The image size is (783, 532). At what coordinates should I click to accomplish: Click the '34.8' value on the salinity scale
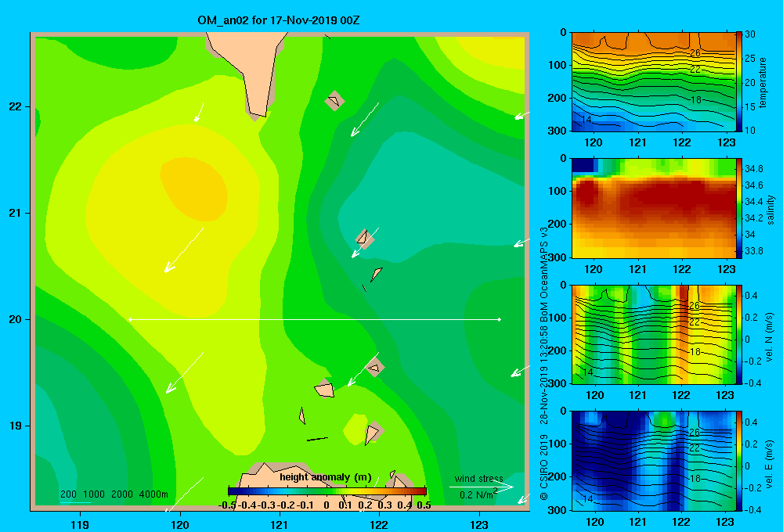tap(754, 169)
